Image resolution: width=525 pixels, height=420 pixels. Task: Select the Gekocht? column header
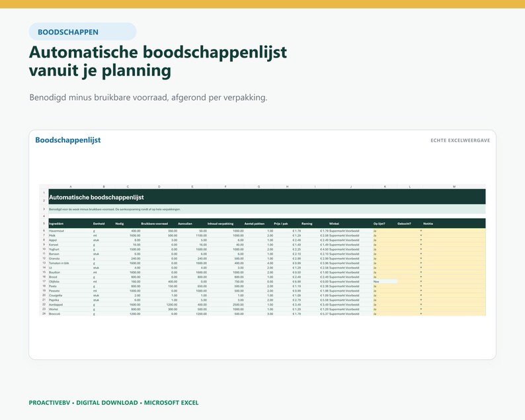pos(409,224)
